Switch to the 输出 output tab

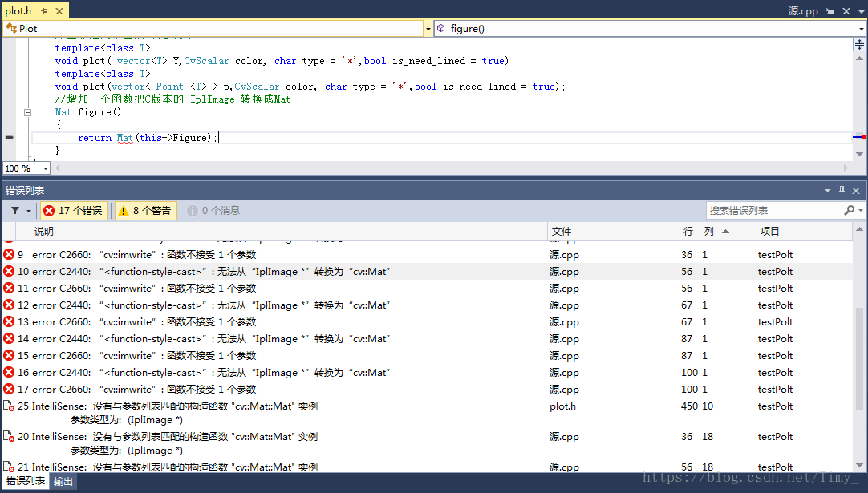(63, 482)
